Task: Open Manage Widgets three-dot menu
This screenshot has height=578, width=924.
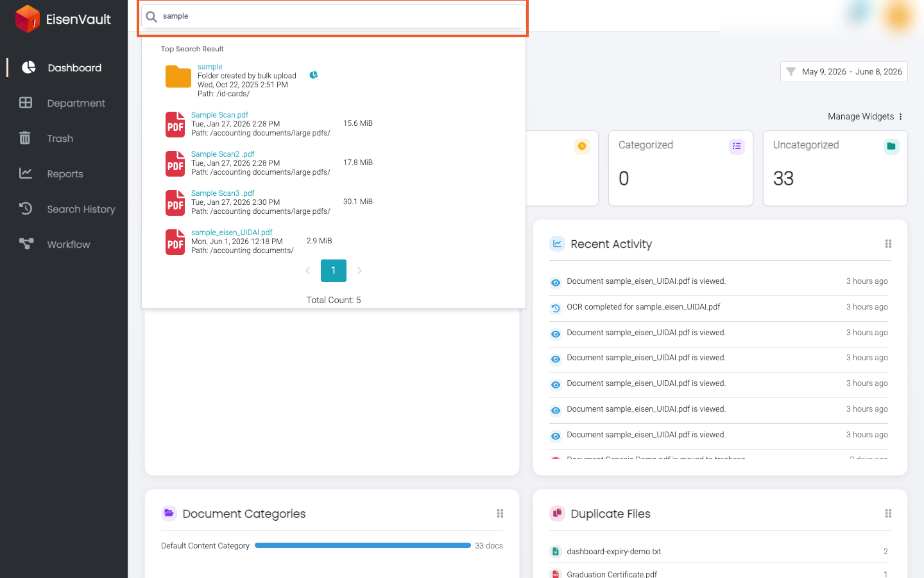Action: coord(901,117)
